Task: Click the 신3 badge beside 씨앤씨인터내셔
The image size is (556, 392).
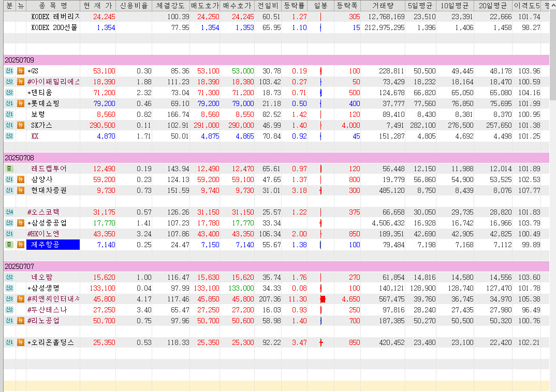Action: point(9,299)
